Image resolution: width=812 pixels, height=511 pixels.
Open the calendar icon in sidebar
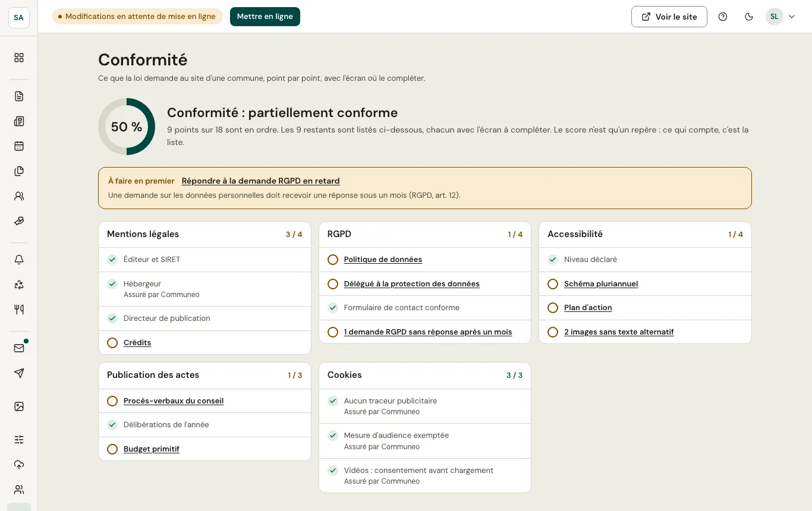click(x=19, y=146)
